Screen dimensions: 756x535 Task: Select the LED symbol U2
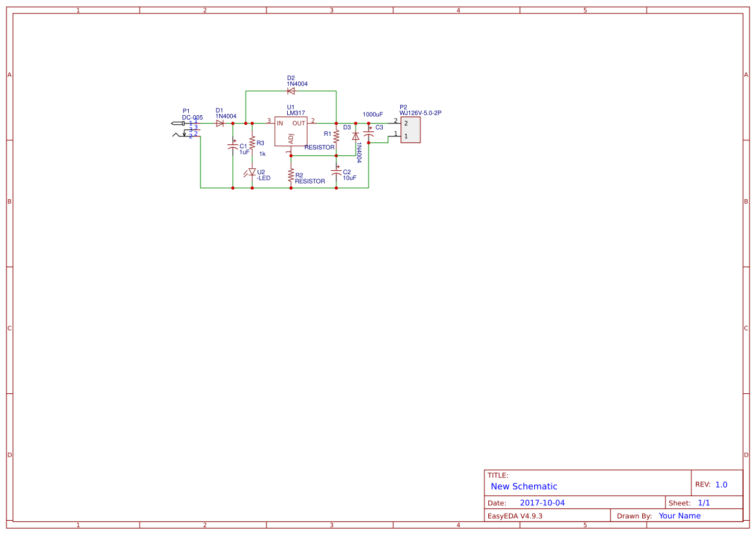click(252, 172)
